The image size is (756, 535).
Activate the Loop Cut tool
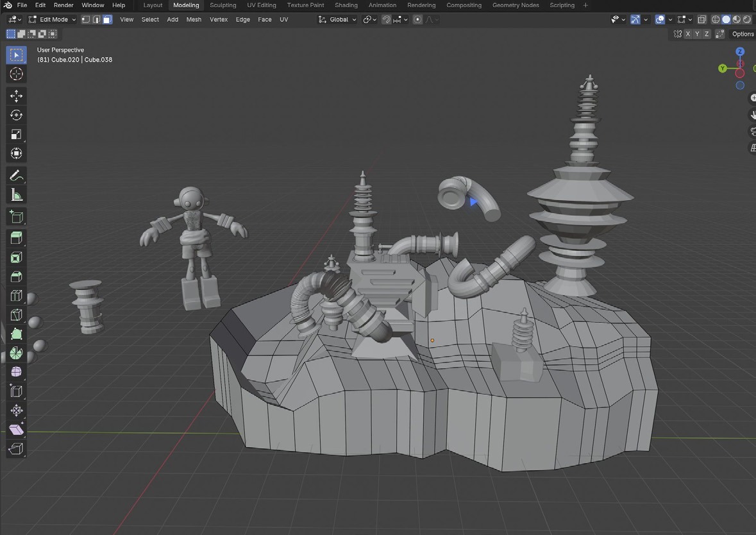point(16,296)
